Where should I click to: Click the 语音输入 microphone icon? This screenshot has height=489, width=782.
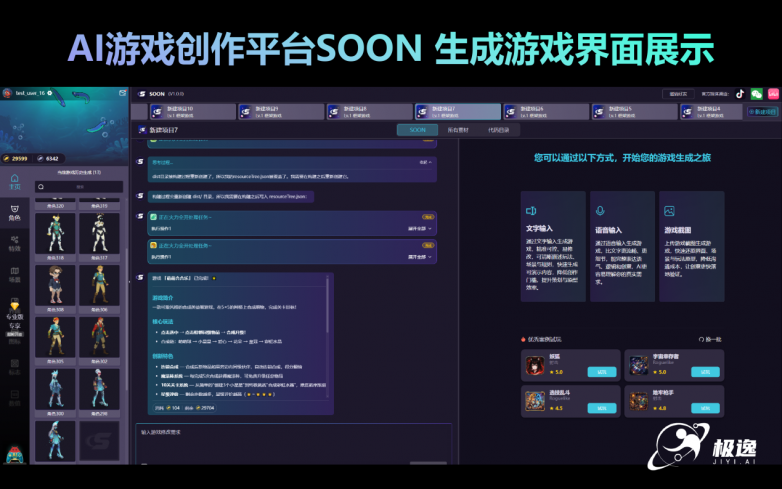pyautogui.click(x=599, y=211)
